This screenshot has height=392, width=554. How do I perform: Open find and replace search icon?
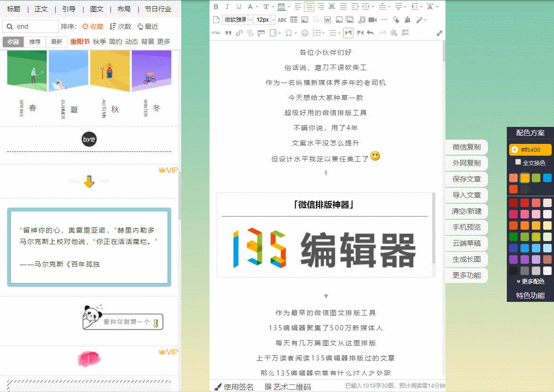click(x=394, y=33)
